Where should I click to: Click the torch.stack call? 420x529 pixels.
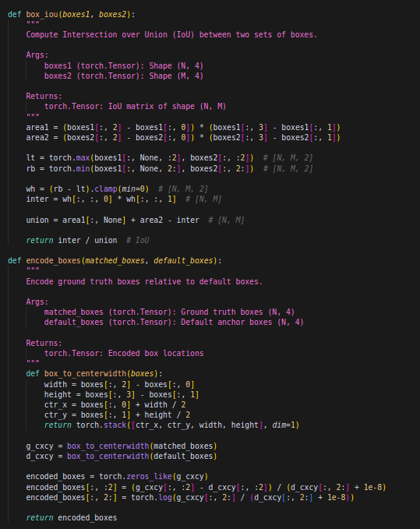pos(101,425)
